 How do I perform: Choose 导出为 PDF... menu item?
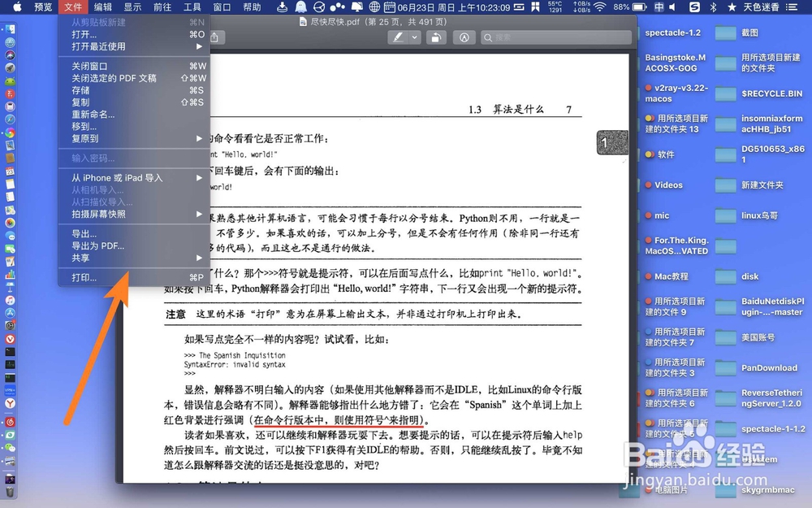134,245
